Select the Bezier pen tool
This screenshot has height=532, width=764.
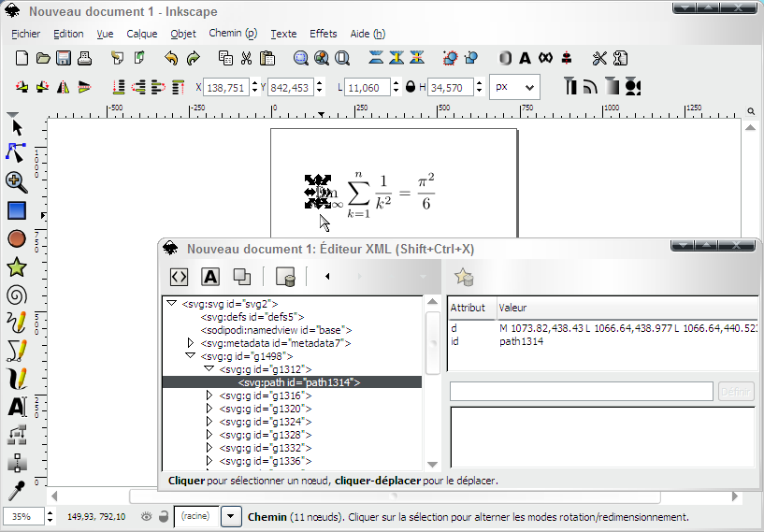[17, 351]
